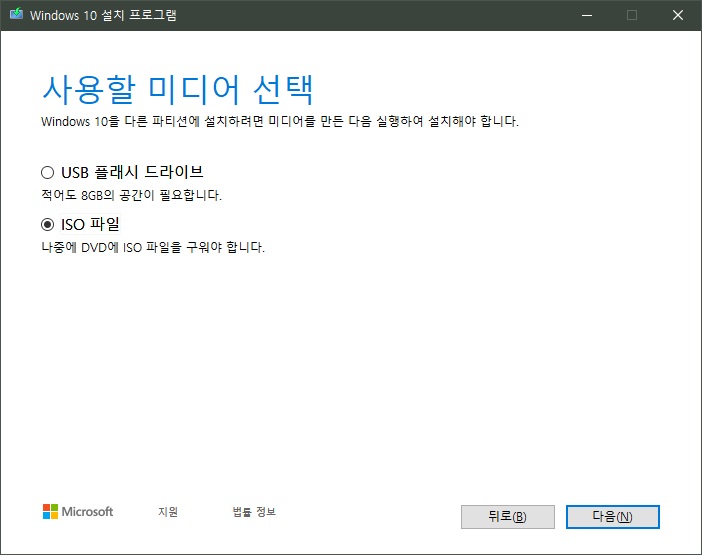Close the Windows 10 설치 프로그램 window

[678, 15]
